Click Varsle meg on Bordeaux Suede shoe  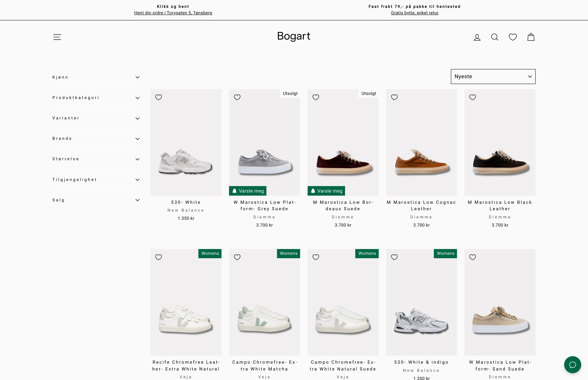click(x=326, y=191)
